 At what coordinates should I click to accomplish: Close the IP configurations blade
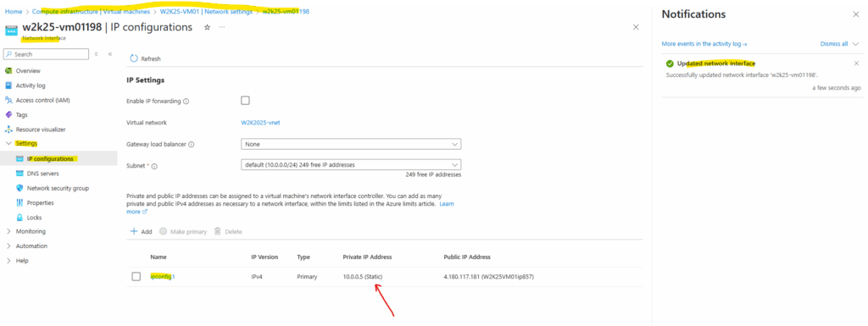[x=636, y=27]
